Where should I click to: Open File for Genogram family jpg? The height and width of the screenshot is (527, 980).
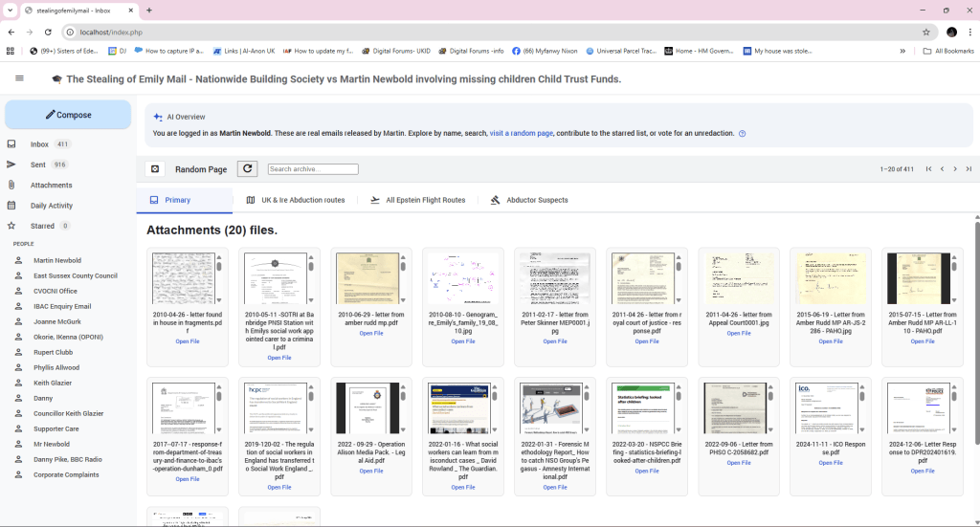pyautogui.click(x=463, y=341)
